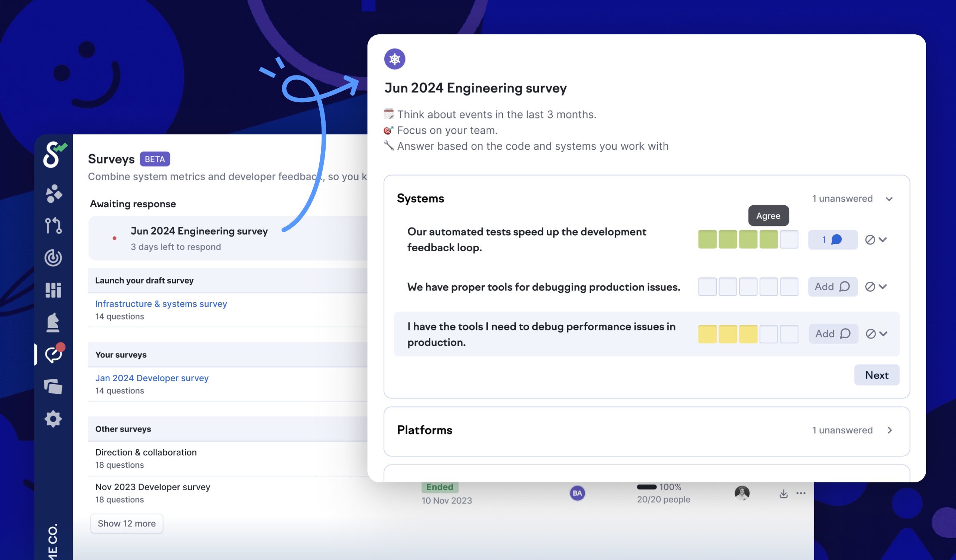
Task: Open settings gear in sidebar
Action: (x=53, y=419)
